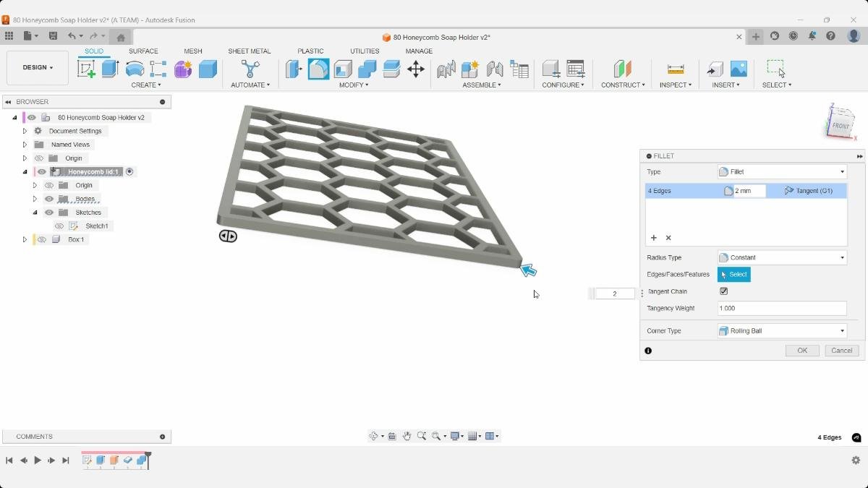The height and width of the screenshot is (488, 868).
Task: Select the Extrude tool
Action: pyautogui.click(x=110, y=69)
